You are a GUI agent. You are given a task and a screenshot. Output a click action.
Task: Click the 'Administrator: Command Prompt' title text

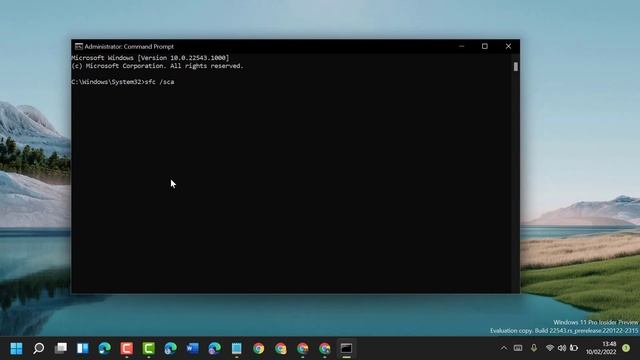pos(129,47)
